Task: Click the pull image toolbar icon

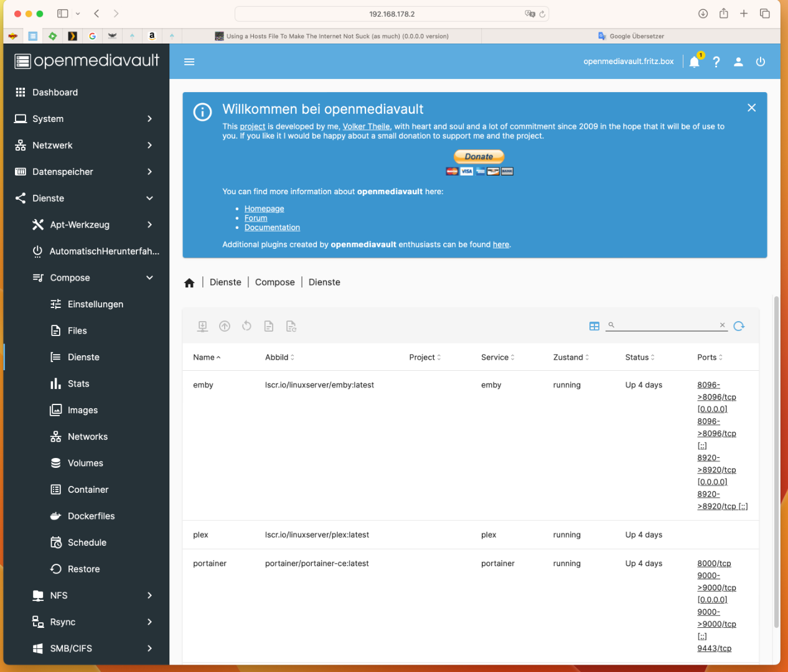Action: pos(202,326)
